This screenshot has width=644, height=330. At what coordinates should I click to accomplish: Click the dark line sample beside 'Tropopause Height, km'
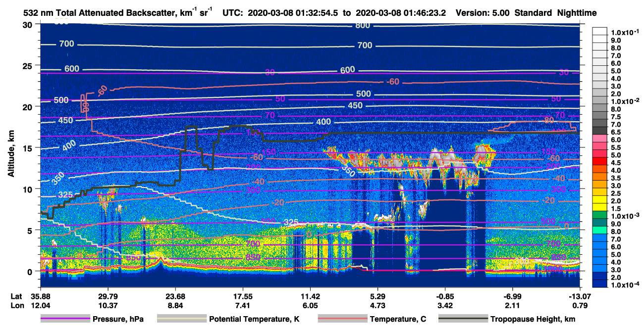(463, 319)
